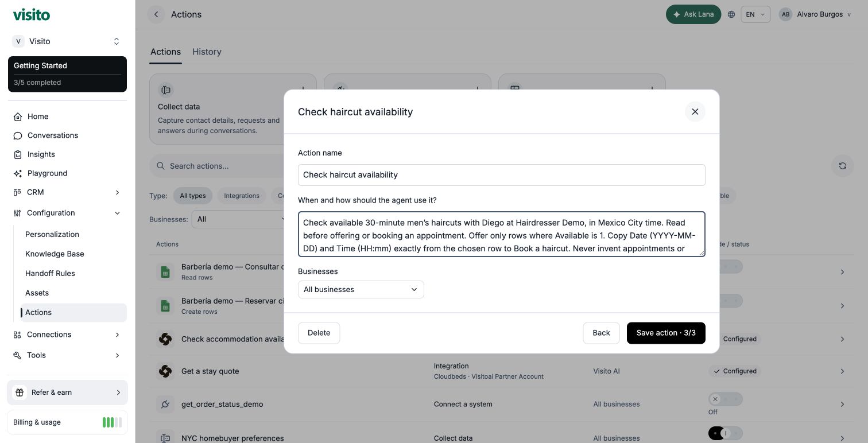The image size is (868, 443).
Task: Click Save action 3/3 button
Action: click(x=666, y=333)
